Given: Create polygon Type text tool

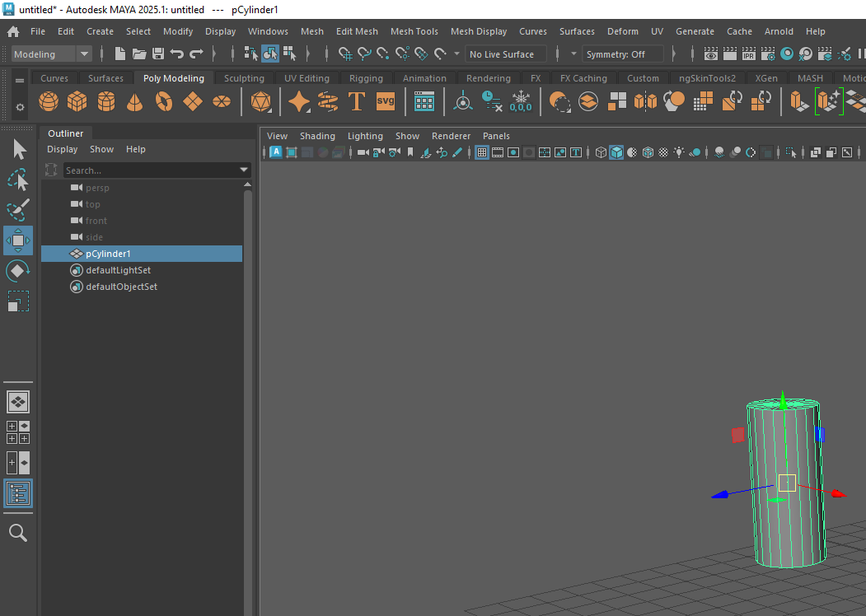Looking at the screenshot, I should (x=357, y=101).
